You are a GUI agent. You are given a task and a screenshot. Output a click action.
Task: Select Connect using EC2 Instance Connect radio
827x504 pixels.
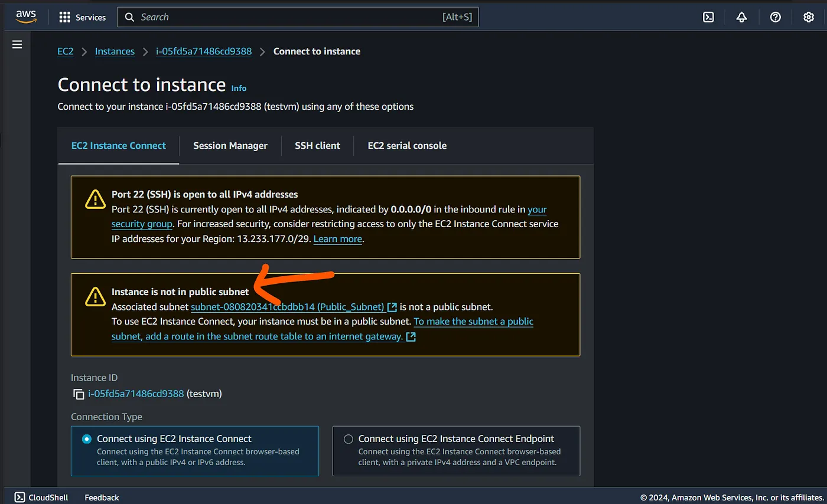pyautogui.click(x=87, y=438)
